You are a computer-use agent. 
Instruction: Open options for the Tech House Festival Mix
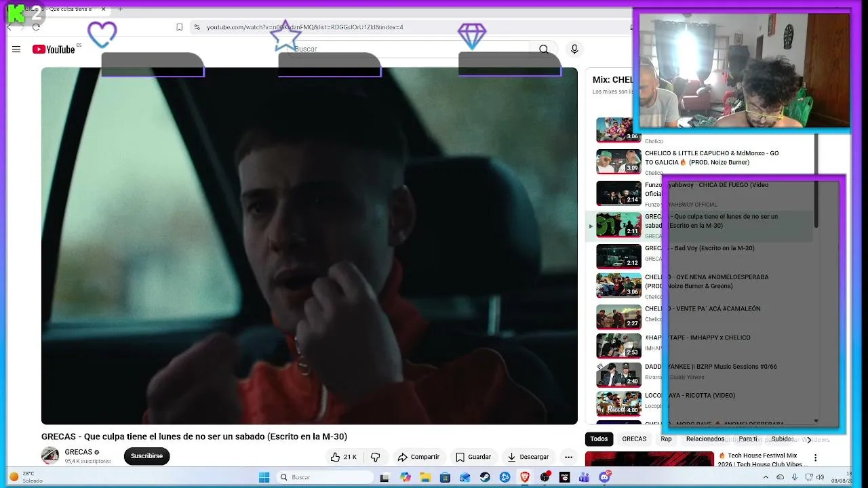(x=816, y=458)
